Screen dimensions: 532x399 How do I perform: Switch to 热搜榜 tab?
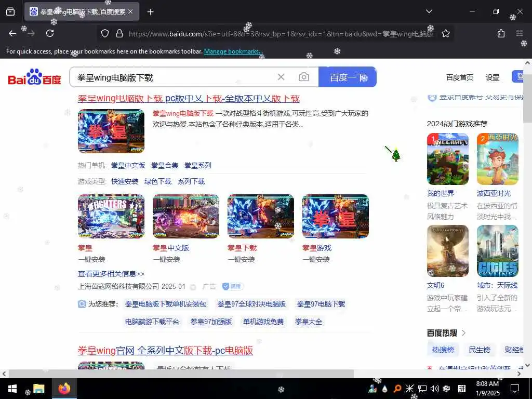(443, 350)
